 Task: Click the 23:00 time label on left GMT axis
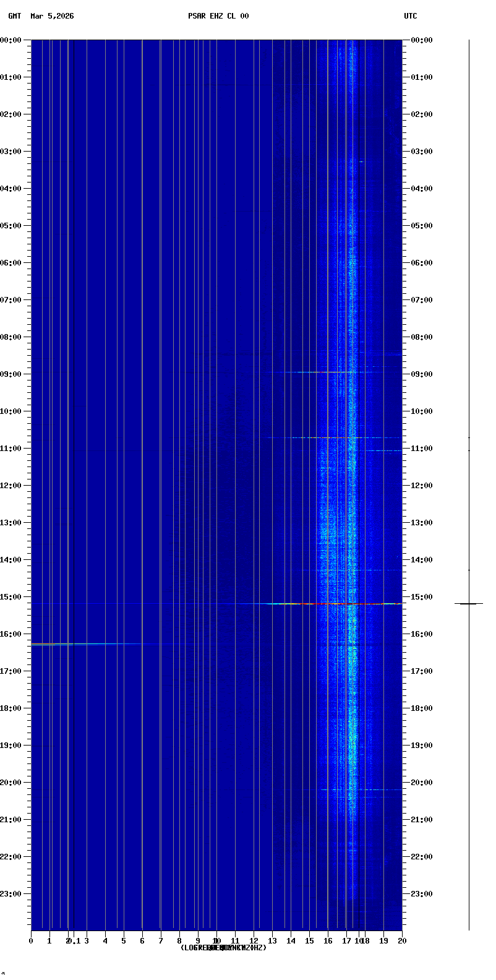pos(11,894)
